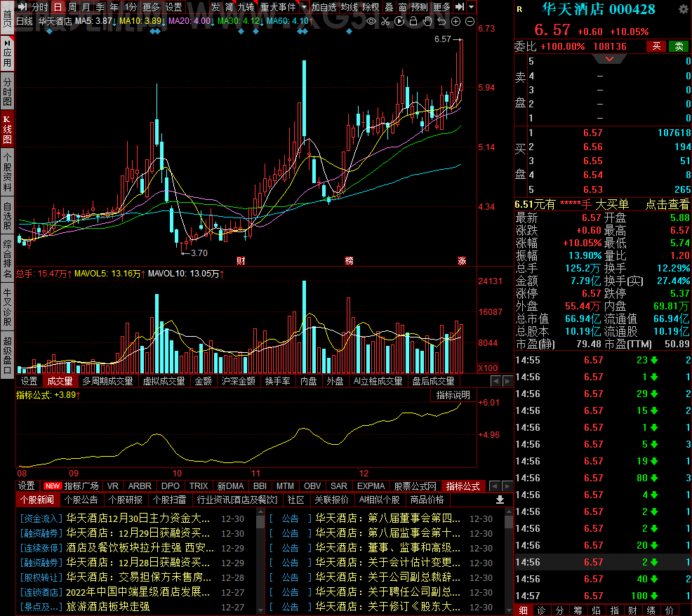Click the yellow R margin-trading marker beside 华天酒店

(x=519, y=9)
